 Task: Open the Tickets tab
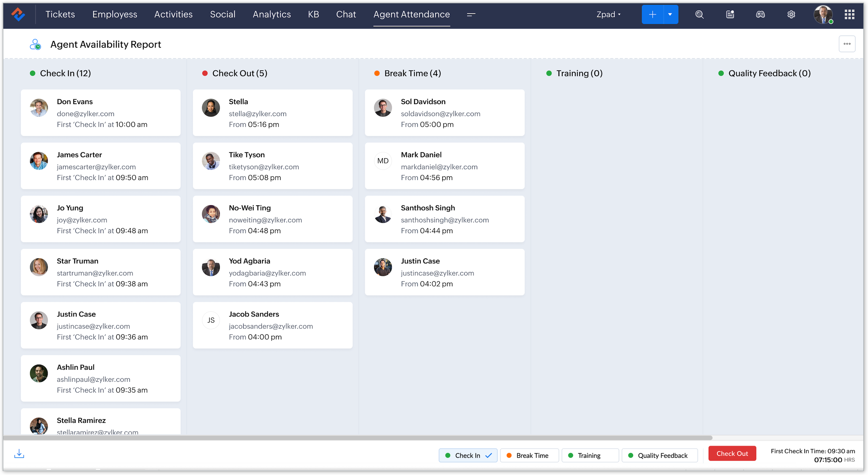point(60,15)
